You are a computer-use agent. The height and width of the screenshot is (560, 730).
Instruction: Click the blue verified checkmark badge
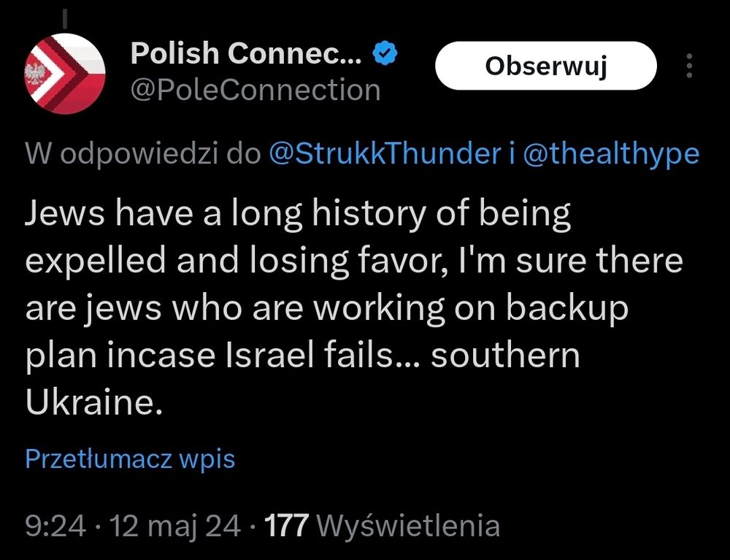coord(385,53)
